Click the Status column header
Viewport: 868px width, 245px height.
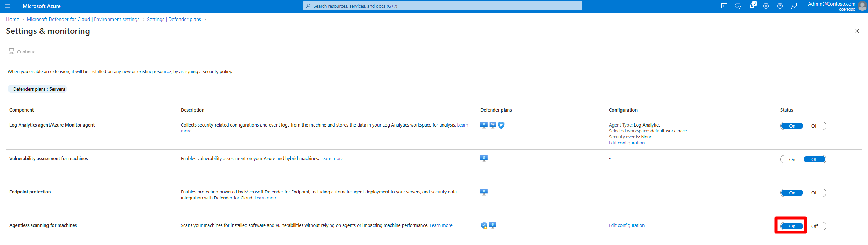787,110
